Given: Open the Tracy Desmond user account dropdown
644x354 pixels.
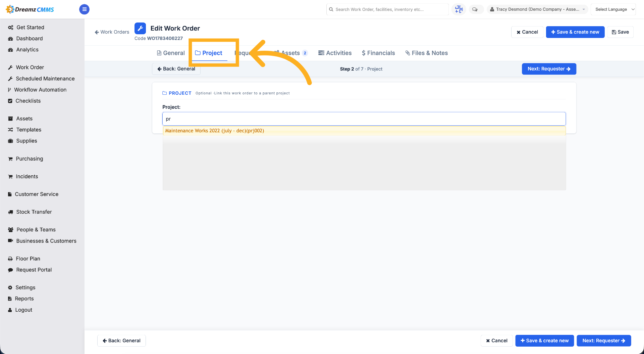Looking at the screenshot, I should click(x=537, y=9).
